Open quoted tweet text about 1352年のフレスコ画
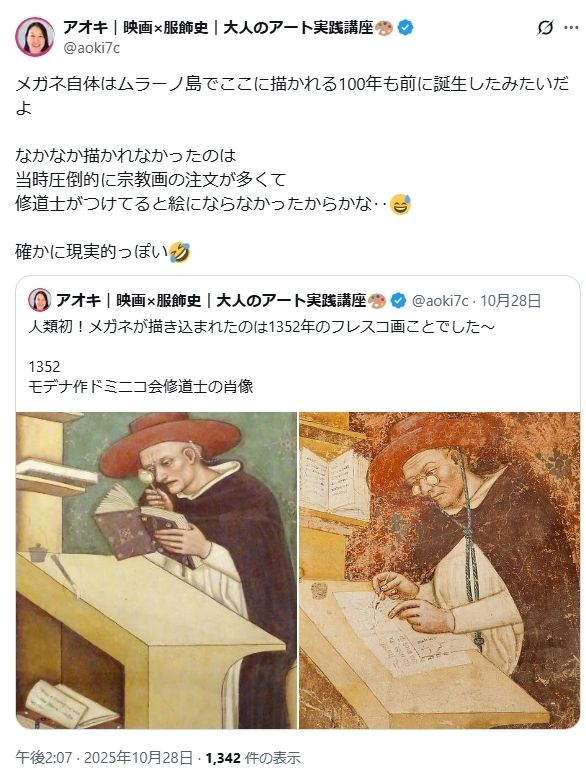586x778 pixels. pos(262,326)
